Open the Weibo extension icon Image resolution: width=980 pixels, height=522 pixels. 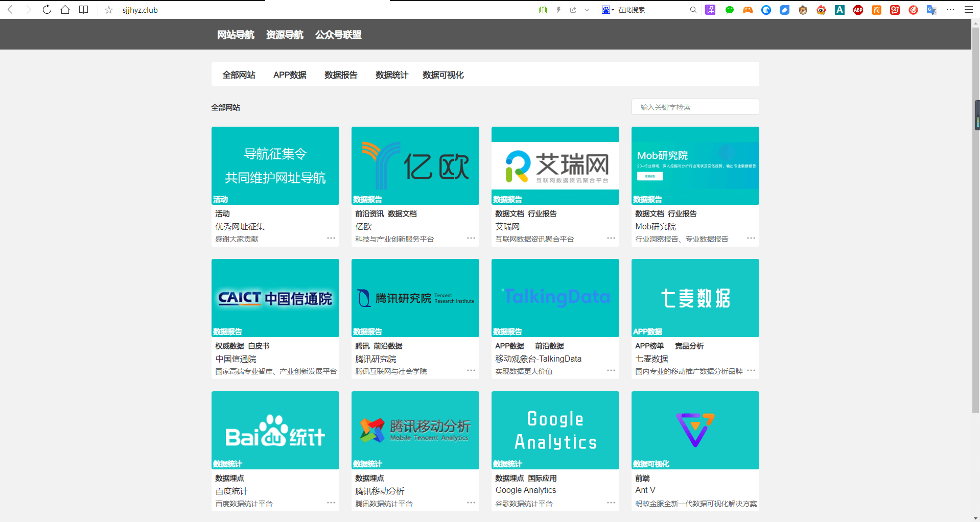tap(821, 10)
